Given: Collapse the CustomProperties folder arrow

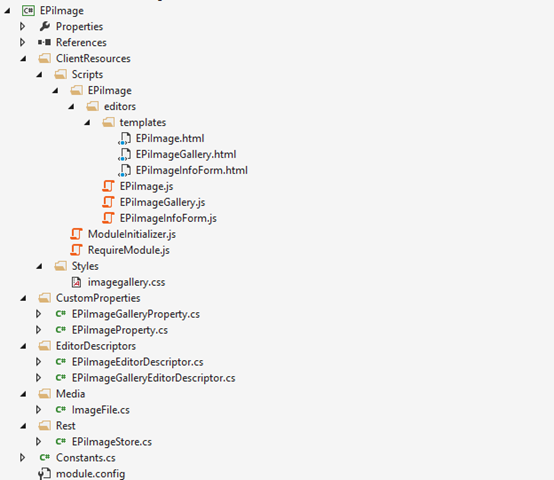Looking at the screenshot, I should click(x=23, y=298).
